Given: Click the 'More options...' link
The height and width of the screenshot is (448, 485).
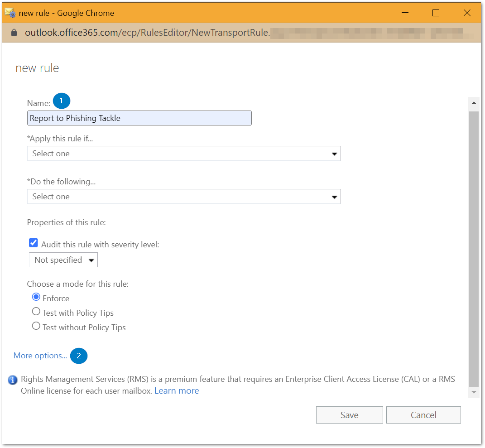Looking at the screenshot, I should pos(40,356).
